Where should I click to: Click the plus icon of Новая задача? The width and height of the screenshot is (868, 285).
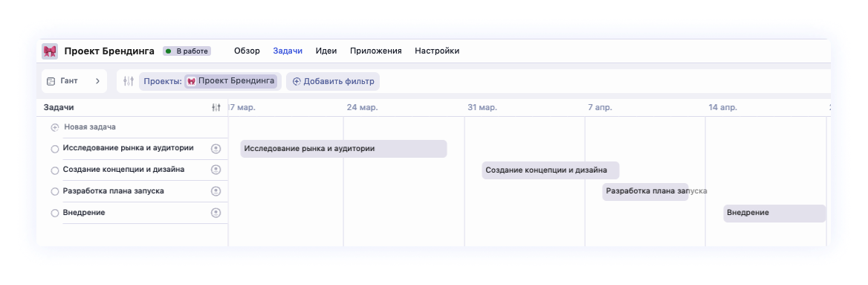tap(54, 127)
